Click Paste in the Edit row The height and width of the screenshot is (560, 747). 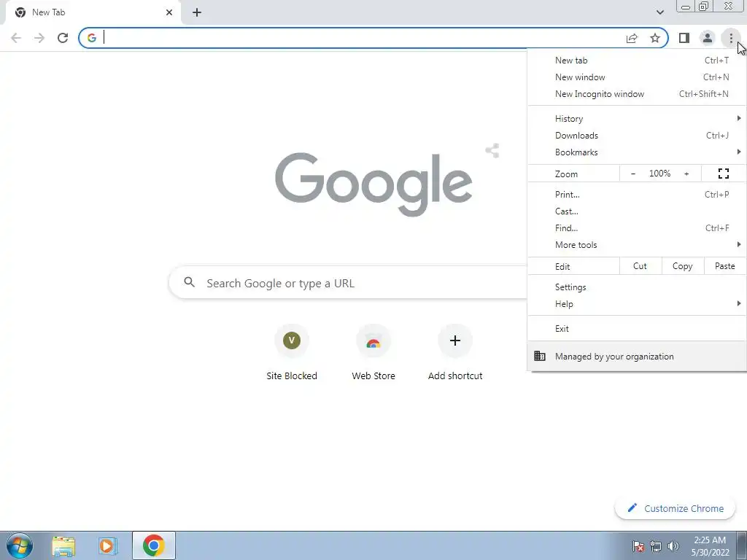tap(725, 266)
